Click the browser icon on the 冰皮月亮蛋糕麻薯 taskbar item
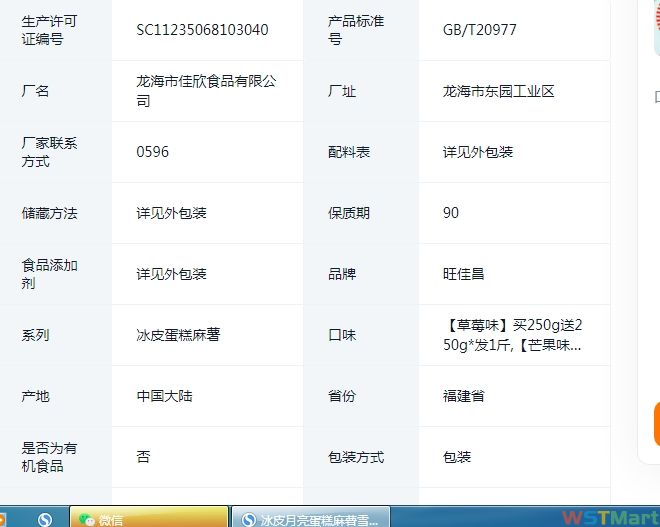The width and height of the screenshot is (660, 527). coord(248,519)
